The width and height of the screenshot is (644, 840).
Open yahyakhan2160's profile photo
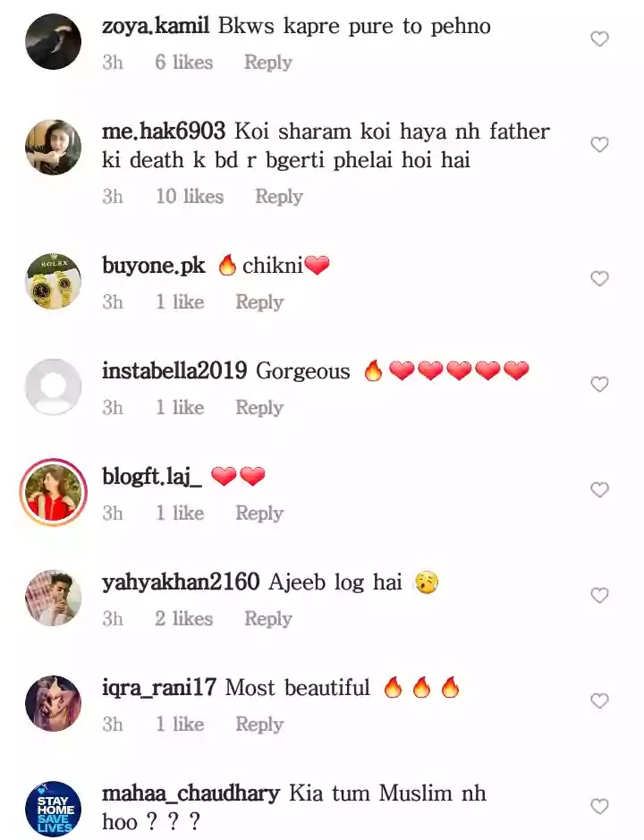coord(53,598)
